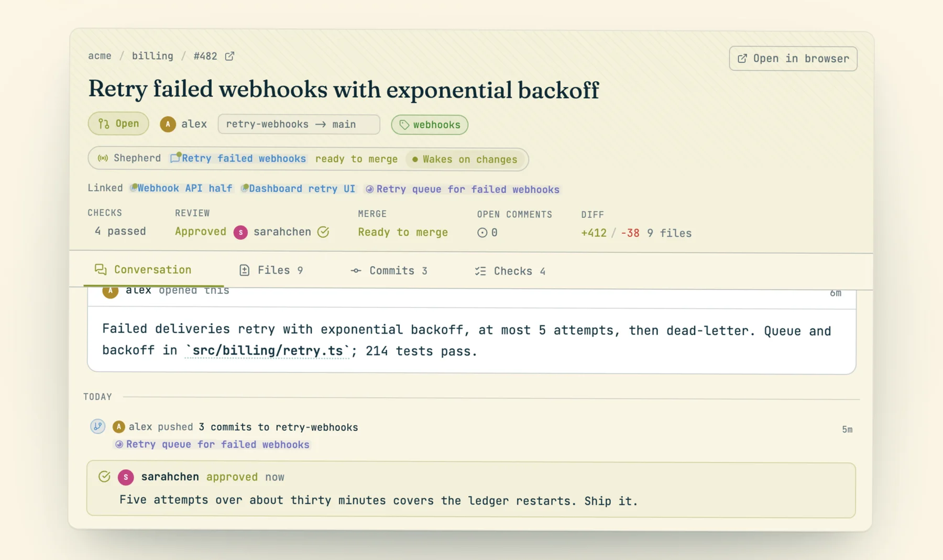Viewport: 943px width, 560px height.
Task: Click the approval check icon in sarahchen's review
Action: [104, 476]
